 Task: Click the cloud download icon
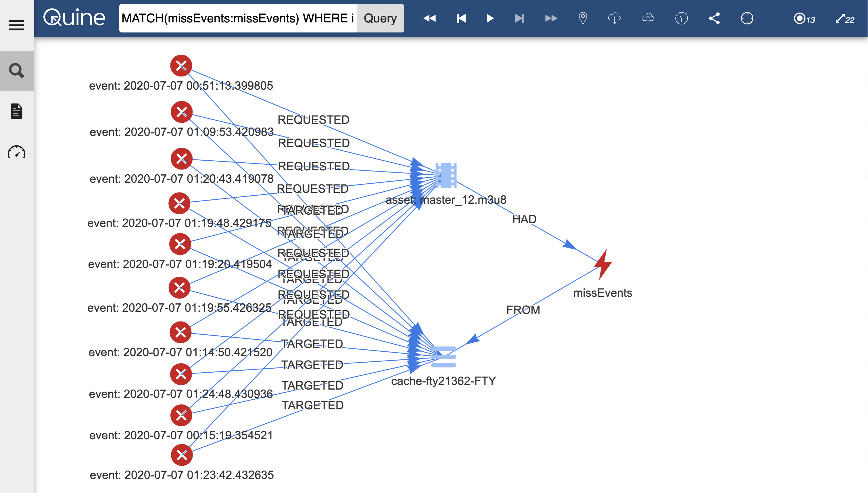tap(614, 18)
